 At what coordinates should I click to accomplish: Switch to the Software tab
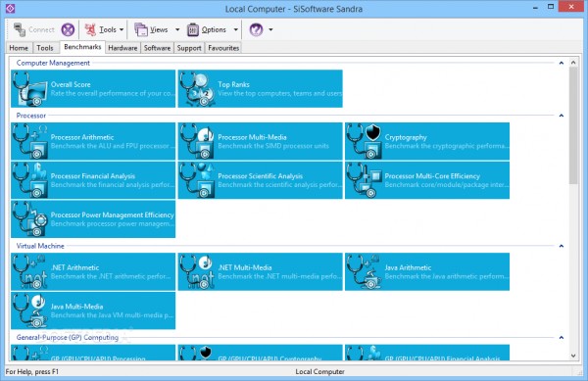click(157, 48)
